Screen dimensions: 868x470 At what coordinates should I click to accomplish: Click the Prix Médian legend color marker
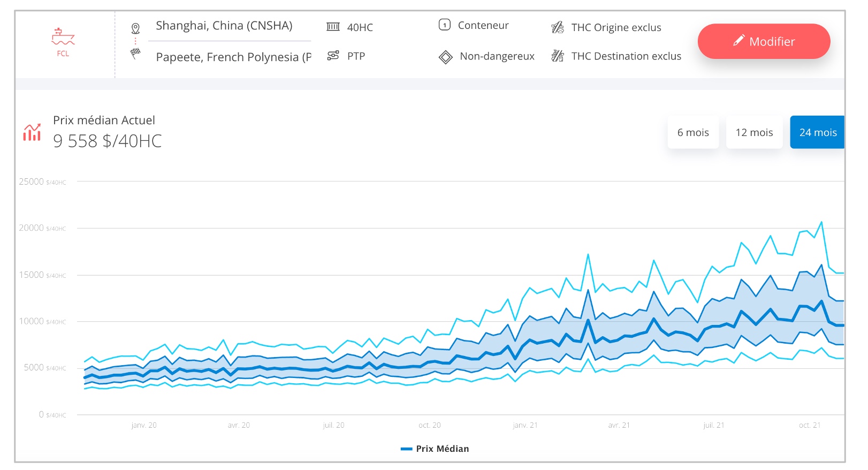406,449
